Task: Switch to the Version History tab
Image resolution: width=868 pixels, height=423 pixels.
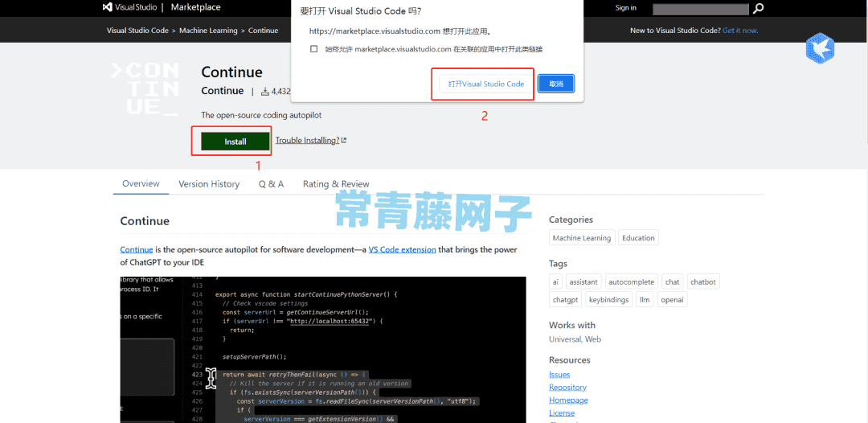Action: click(209, 184)
